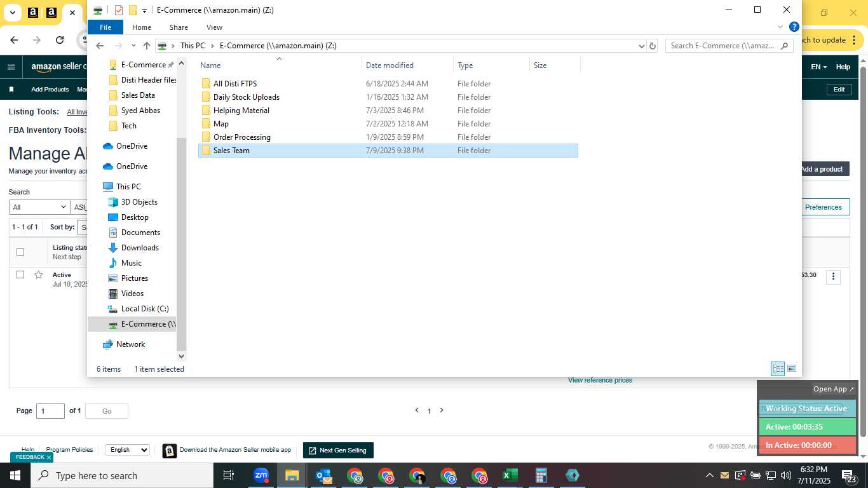Select Local Disk (C:) in sidebar
The image size is (868, 488).
coord(145,309)
